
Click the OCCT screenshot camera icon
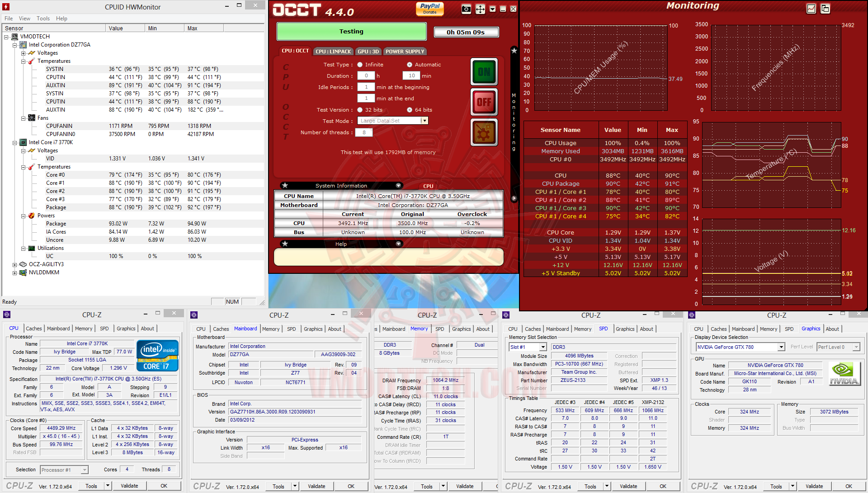tap(466, 9)
